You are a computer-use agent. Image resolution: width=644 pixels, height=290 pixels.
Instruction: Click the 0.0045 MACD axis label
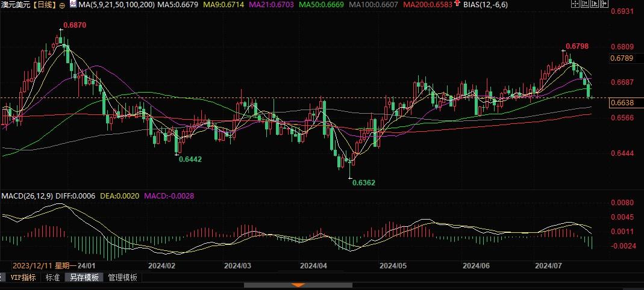[622, 217]
